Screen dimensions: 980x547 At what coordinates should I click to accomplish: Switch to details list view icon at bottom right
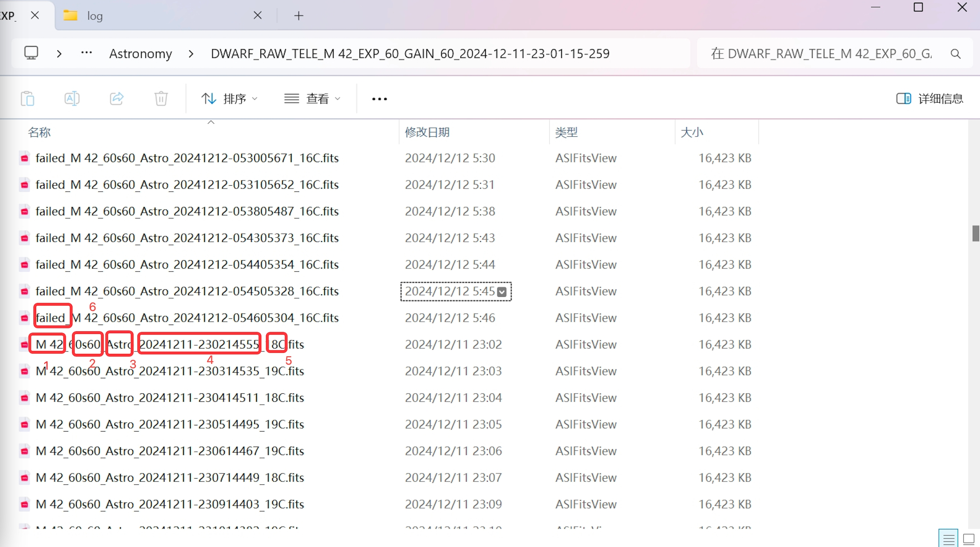tap(948, 539)
